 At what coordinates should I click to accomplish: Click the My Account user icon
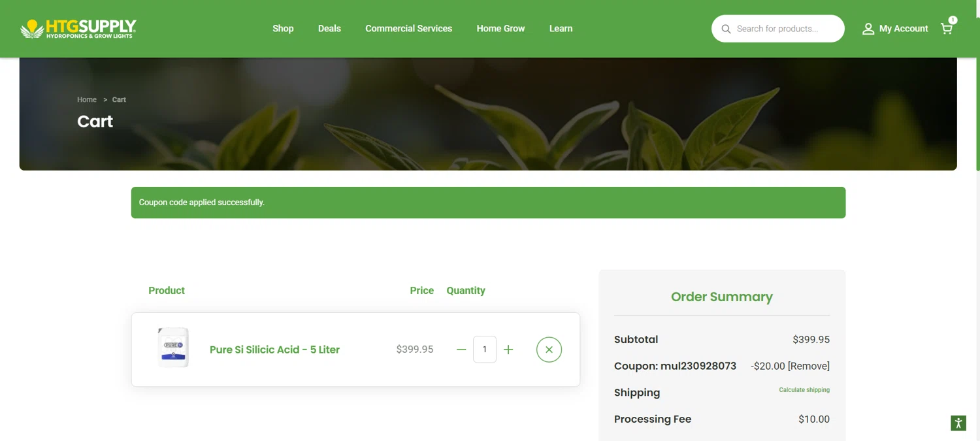click(868, 29)
